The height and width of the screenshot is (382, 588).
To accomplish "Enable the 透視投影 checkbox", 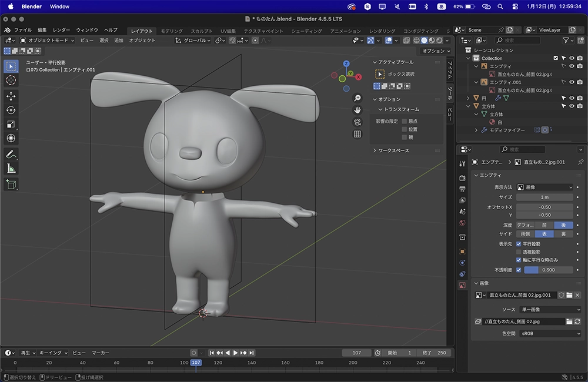I will click(x=519, y=252).
